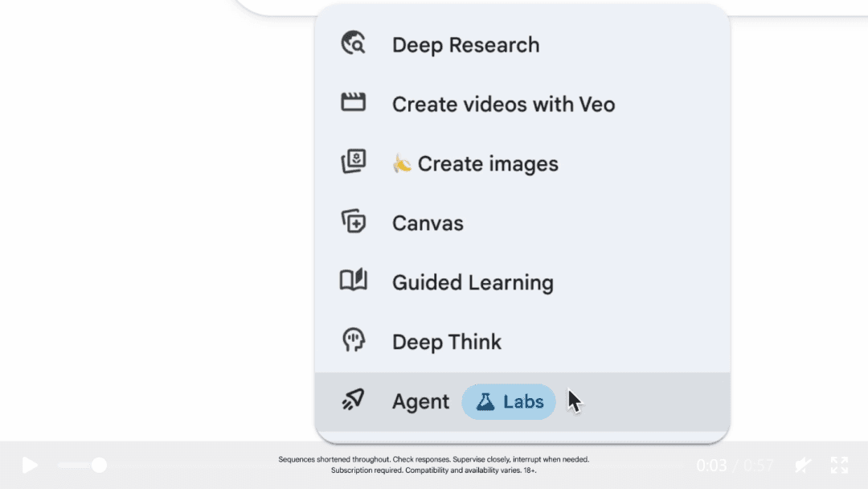This screenshot has height=489, width=868.
Task: Click the Veo clapperboard icon
Action: click(354, 103)
